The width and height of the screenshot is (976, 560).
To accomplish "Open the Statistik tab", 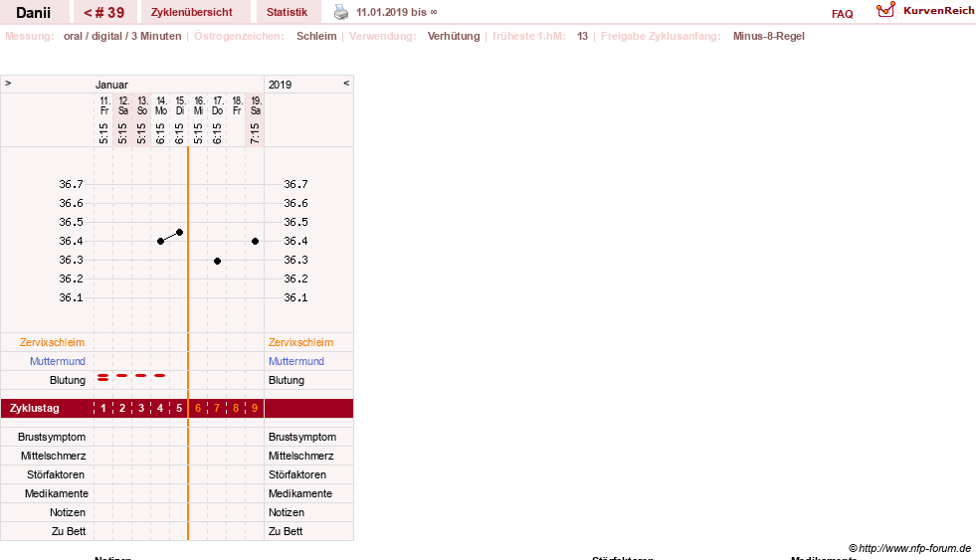I will pyautogui.click(x=287, y=12).
